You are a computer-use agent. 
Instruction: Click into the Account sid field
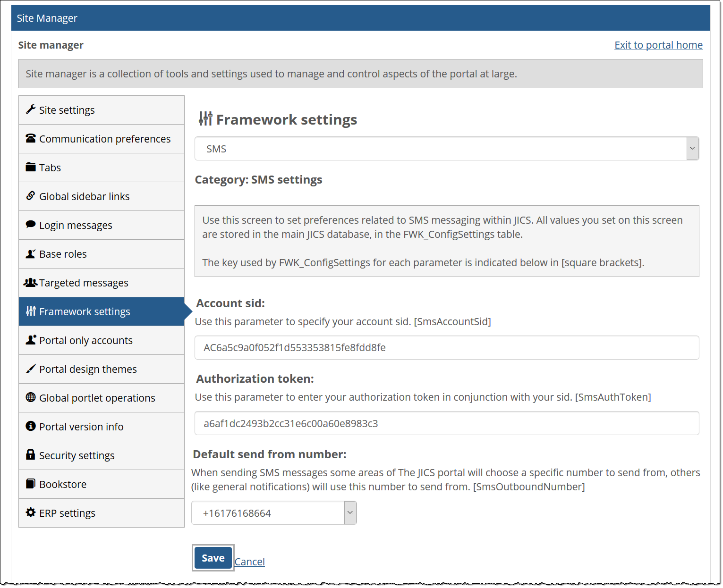(447, 348)
